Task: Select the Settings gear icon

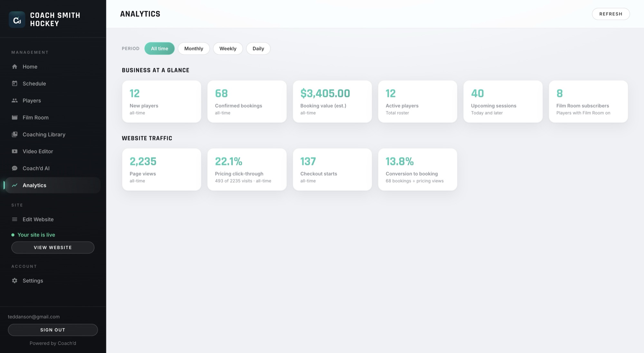Action: [14, 281]
